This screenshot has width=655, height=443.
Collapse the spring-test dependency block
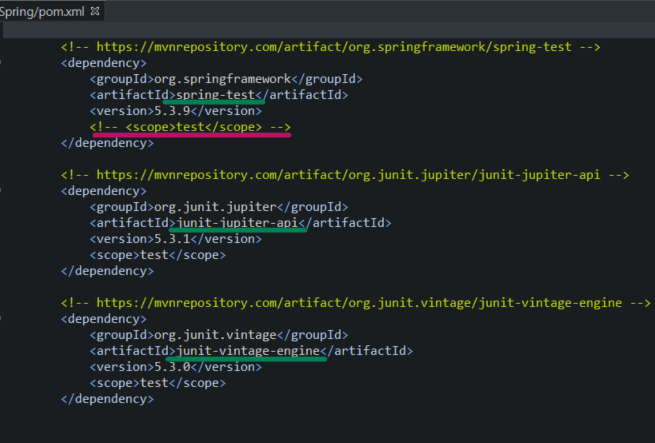click(3, 62)
